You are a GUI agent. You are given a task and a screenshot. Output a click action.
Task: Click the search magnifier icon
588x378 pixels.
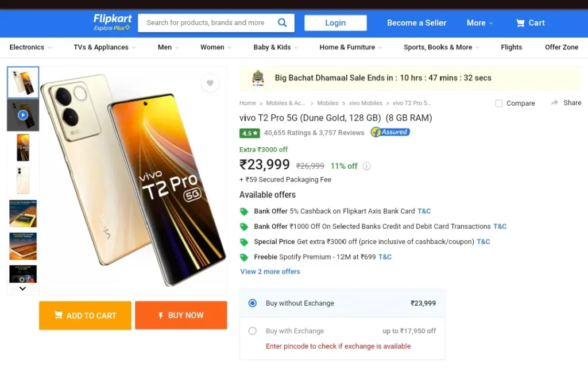pos(283,23)
